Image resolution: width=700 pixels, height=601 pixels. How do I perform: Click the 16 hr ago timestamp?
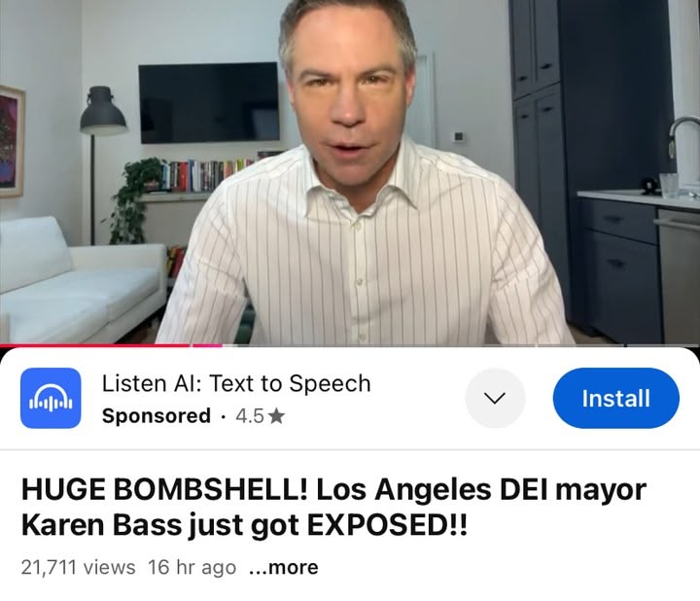(x=192, y=568)
